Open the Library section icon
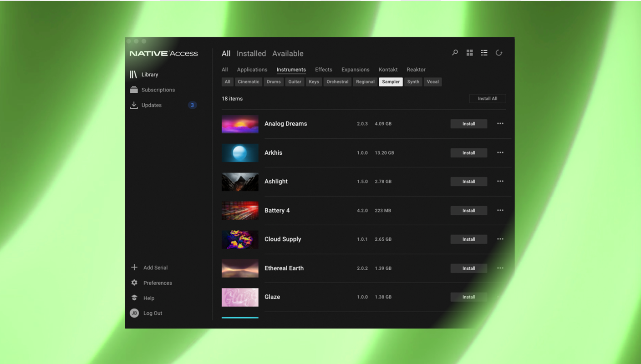The width and height of the screenshot is (641, 364). [x=133, y=75]
